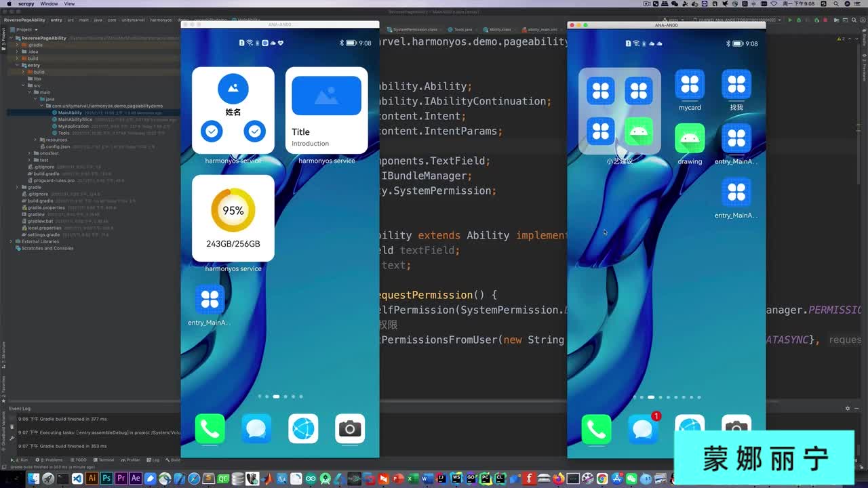Select Scratches and Consoles
Screen dimensions: 868x488
(47, 248)
